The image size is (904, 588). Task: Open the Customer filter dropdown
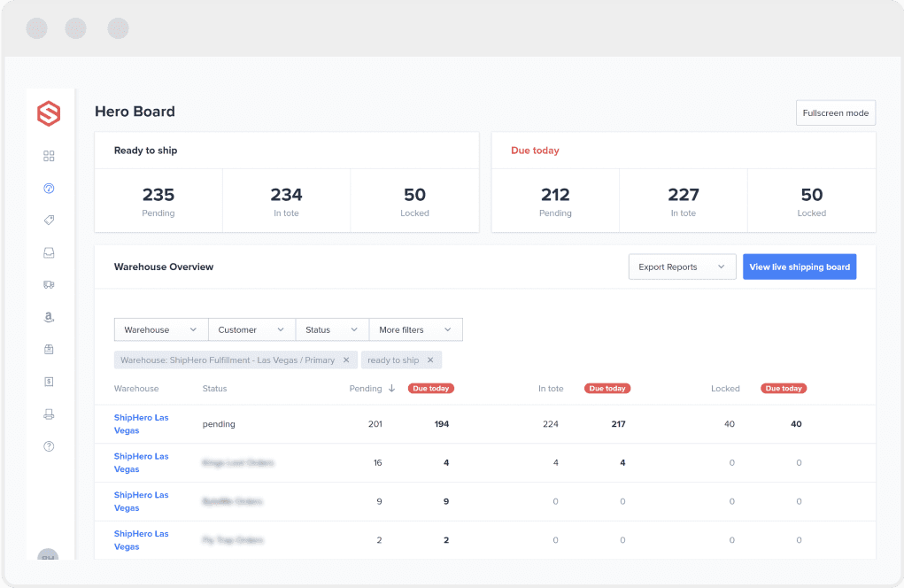[x=251, y=329]
